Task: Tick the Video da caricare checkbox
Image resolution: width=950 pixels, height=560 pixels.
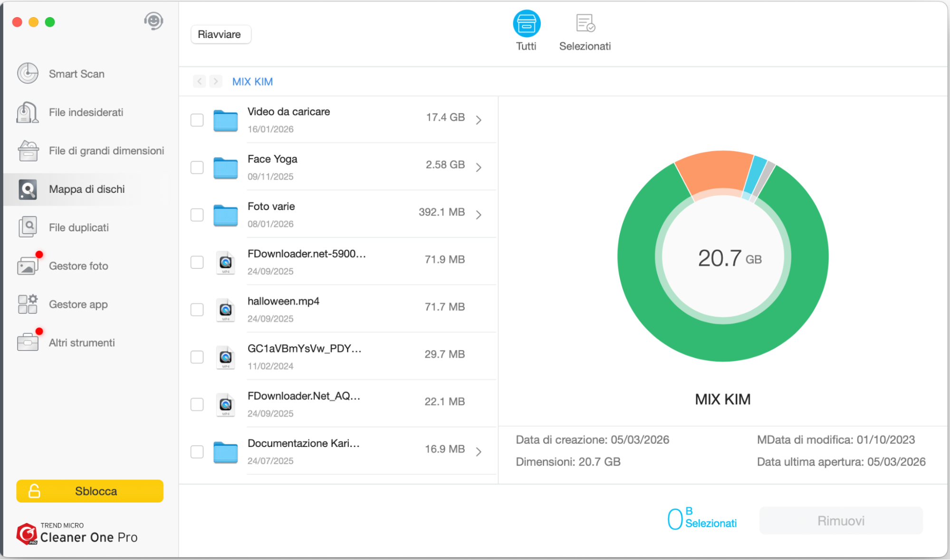Action: 197,120
